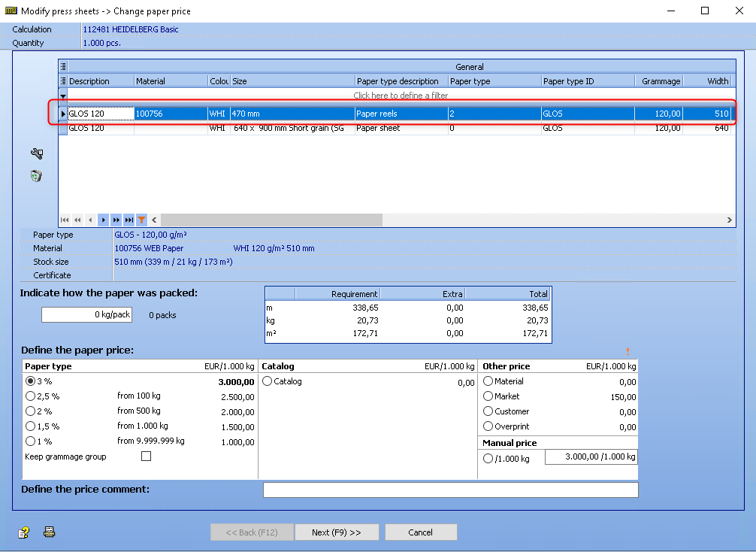The height and width of the screenshot is (552, 756).
Task: Select the GLOS 120 Paper sheet row
Action: 399,128
